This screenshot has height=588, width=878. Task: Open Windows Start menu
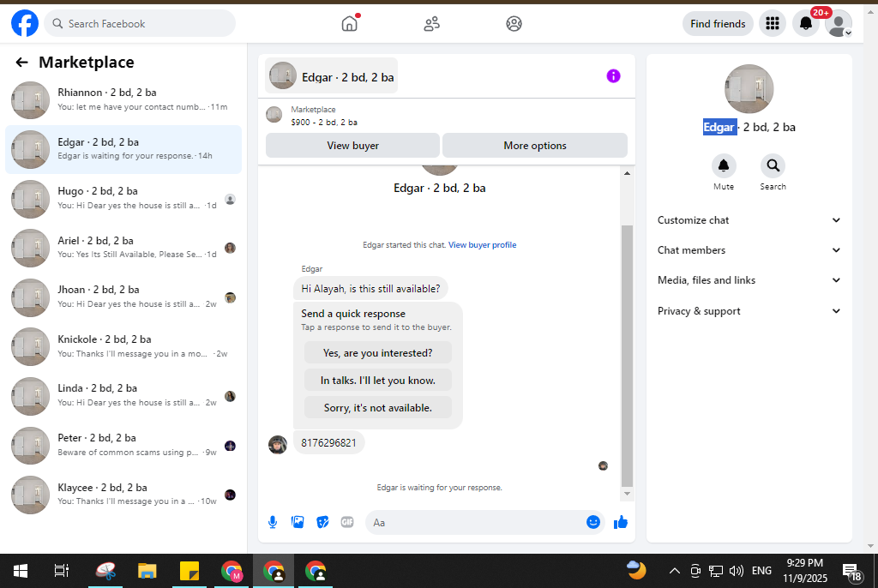pyautogui.click(x=21, y=571)
